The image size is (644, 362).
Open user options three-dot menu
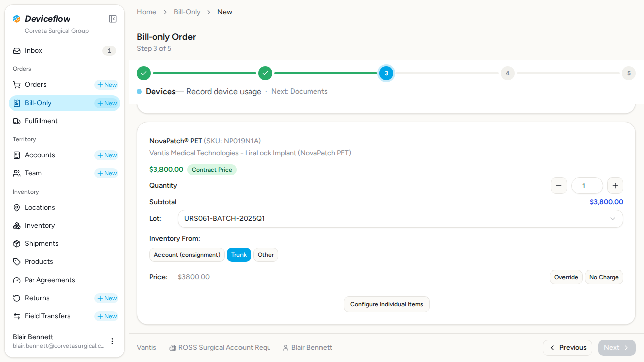point(112,341)
